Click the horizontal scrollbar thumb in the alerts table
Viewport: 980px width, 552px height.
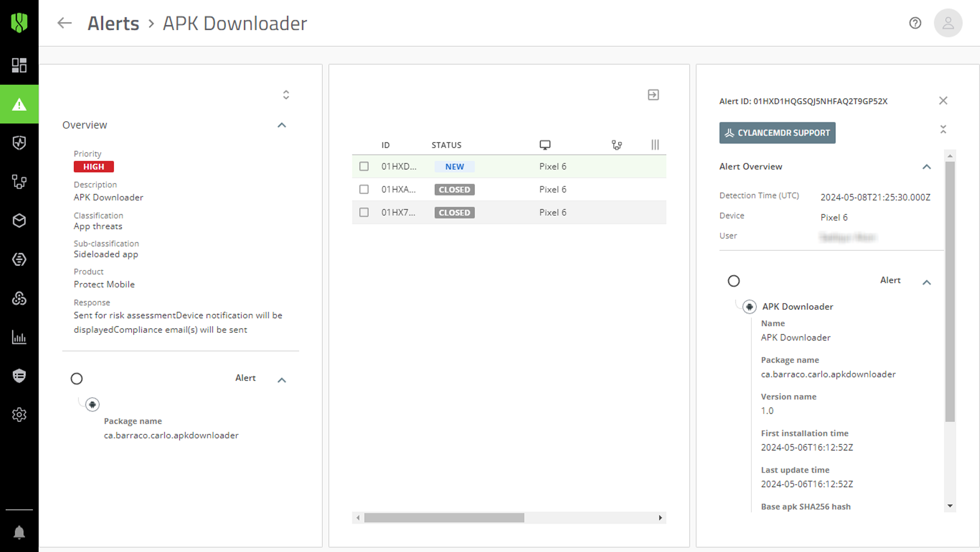[x=444, y=518]
